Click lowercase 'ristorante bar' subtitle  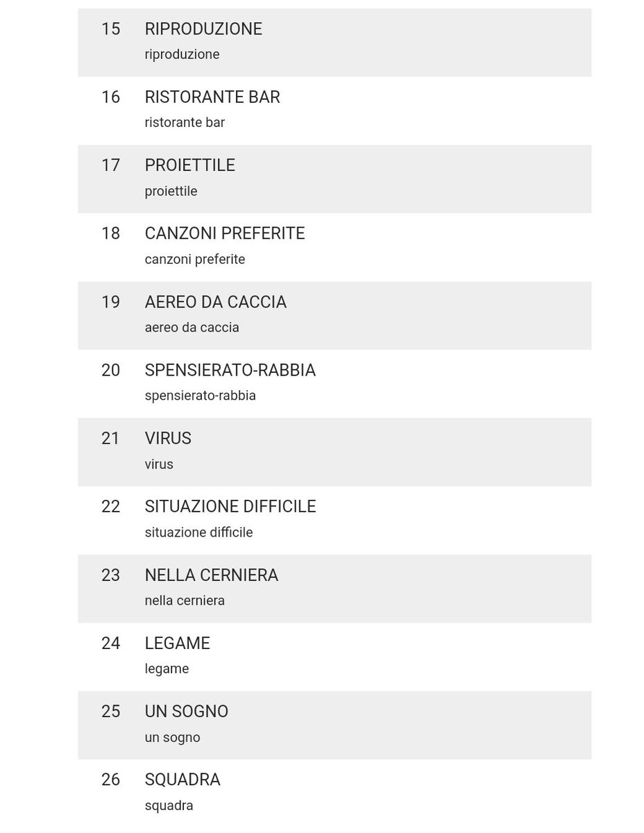(x=185, y=122)
